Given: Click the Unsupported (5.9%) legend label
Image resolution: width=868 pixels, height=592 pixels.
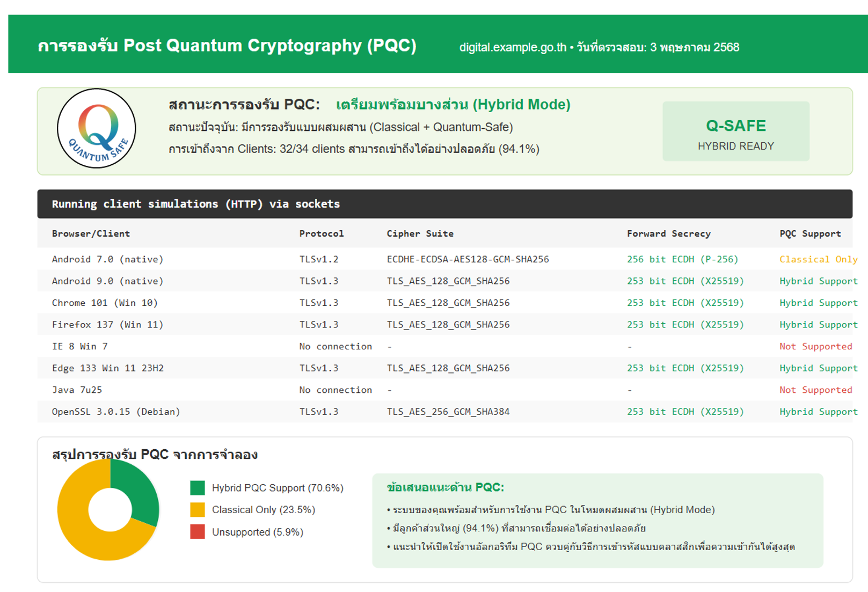Looking at the screenshot, I should [258, 532].
